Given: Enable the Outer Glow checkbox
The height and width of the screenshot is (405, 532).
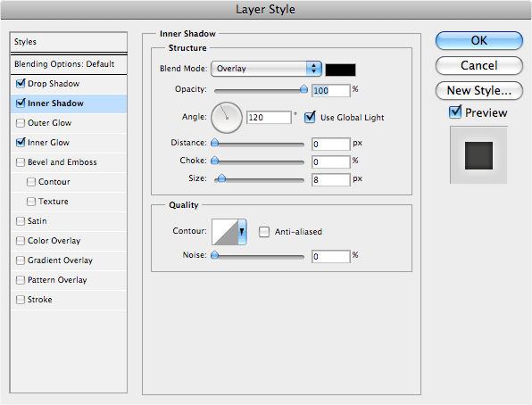Looking at the screenshot, I should (21, 123).
